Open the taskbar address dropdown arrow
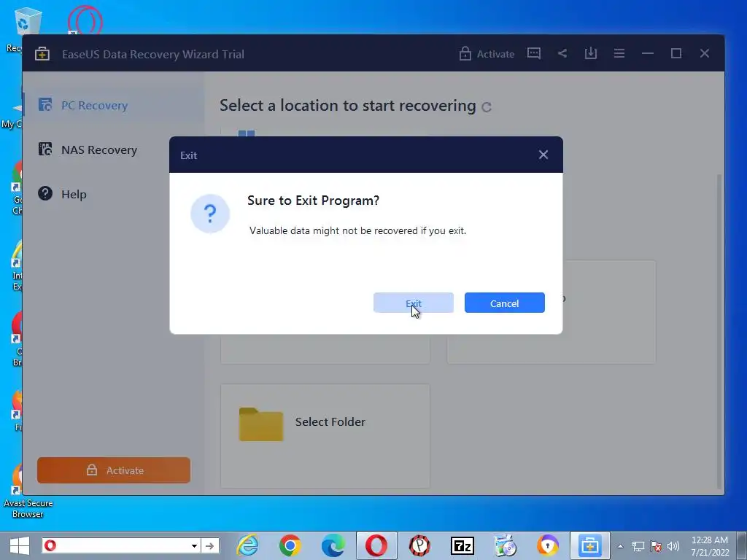747x560 pixels. point(194,545)
